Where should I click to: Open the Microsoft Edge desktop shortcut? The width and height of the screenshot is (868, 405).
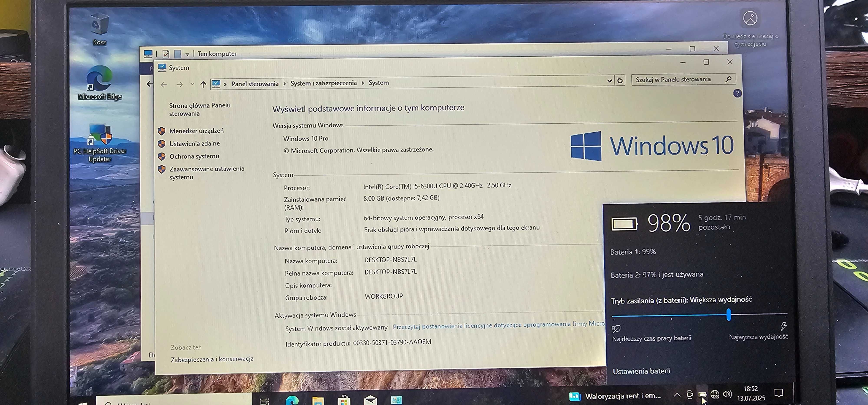(x=99, y=83)
